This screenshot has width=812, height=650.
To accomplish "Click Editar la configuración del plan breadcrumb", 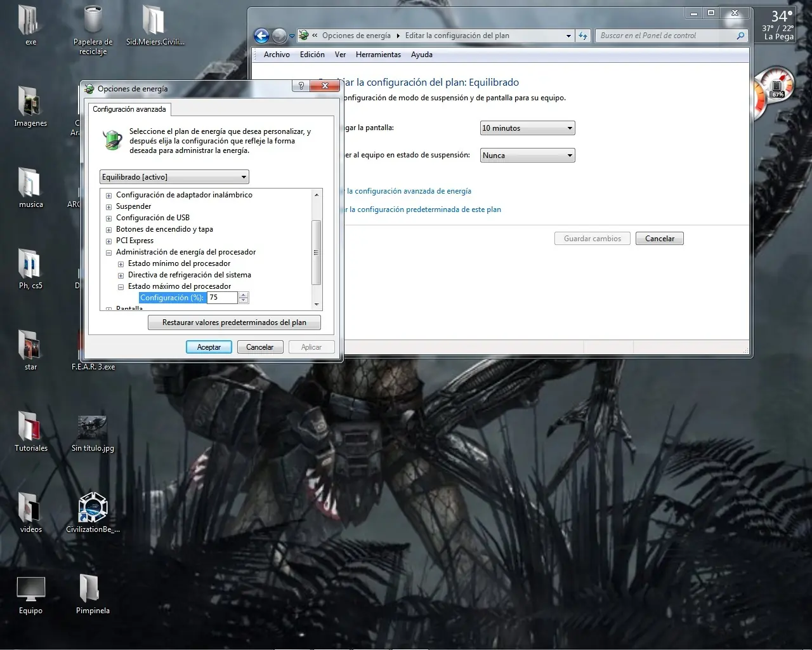I will (x=457, y=36).
